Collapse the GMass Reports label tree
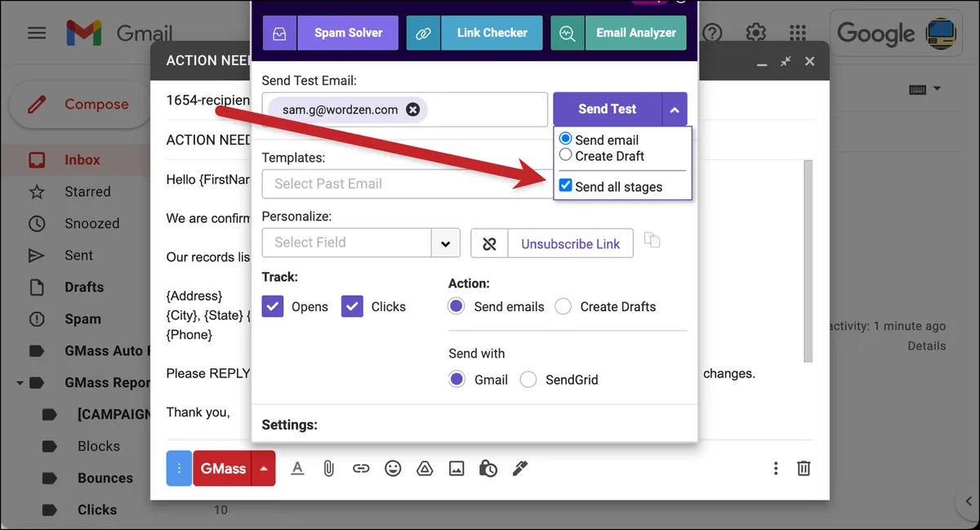 pos(19,383)
